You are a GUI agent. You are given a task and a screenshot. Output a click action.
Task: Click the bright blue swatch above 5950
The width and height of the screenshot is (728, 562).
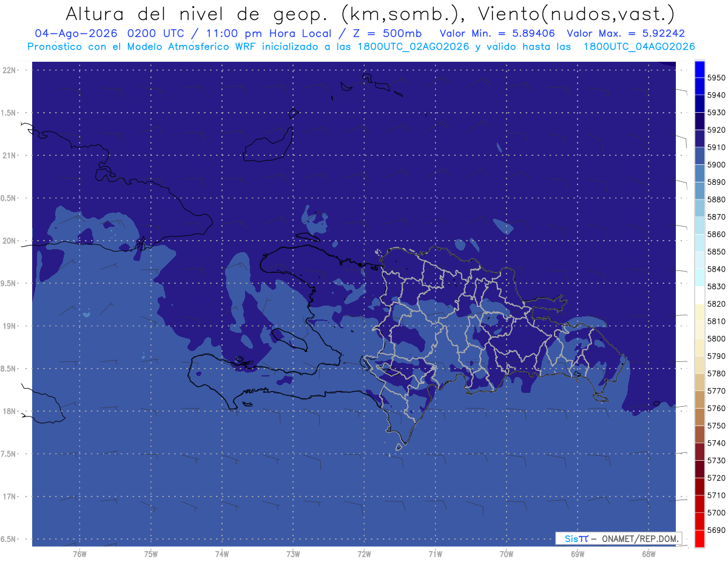pyautogui.click(x=699, y=69)
